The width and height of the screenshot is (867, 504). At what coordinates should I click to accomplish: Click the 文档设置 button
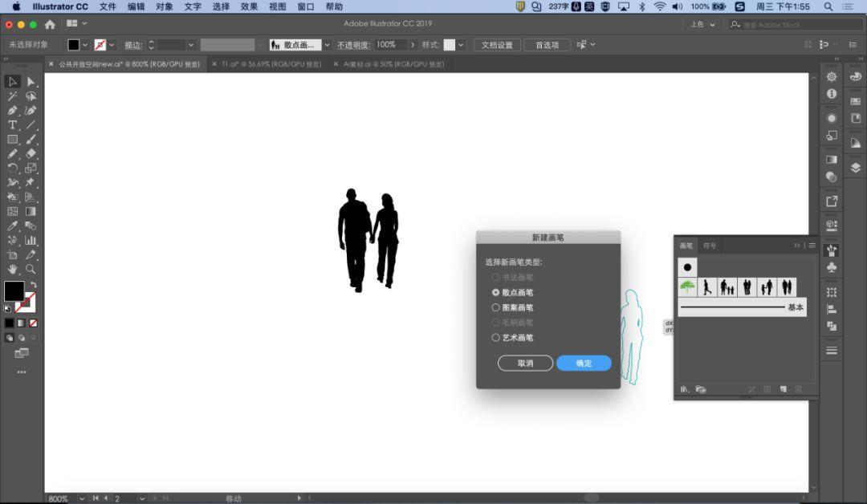click(x=497, y=45)
